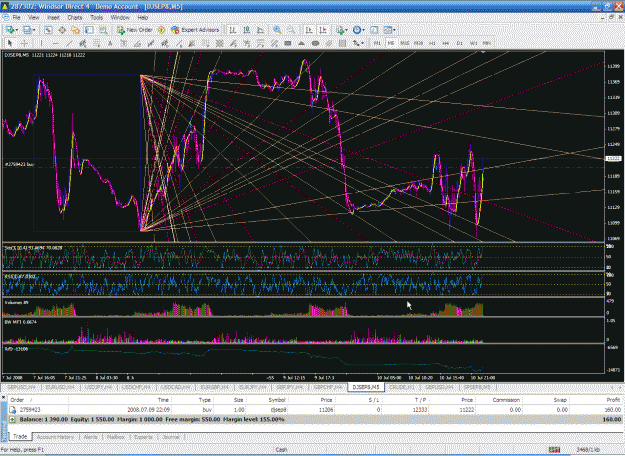Image resolution: width=625 pixels, height=456 pixels.
Task: Click the New Order button
Action: coord(135,30)
